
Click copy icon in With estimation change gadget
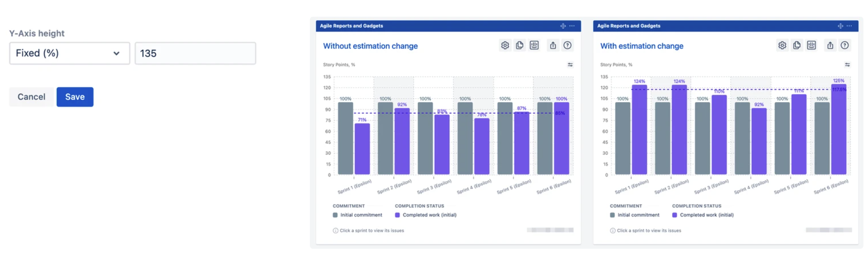(x=797, y=45)
